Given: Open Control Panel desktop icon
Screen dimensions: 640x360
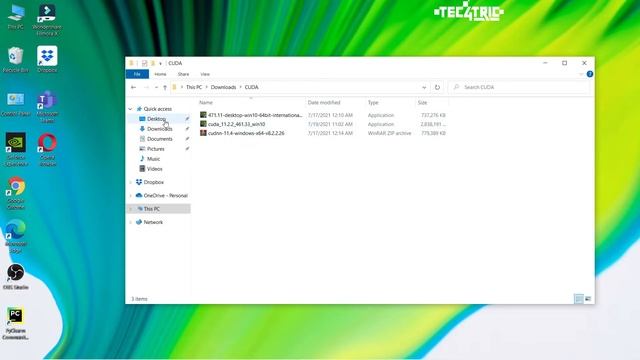Looking at the screenshot, I should click(16, 104).
